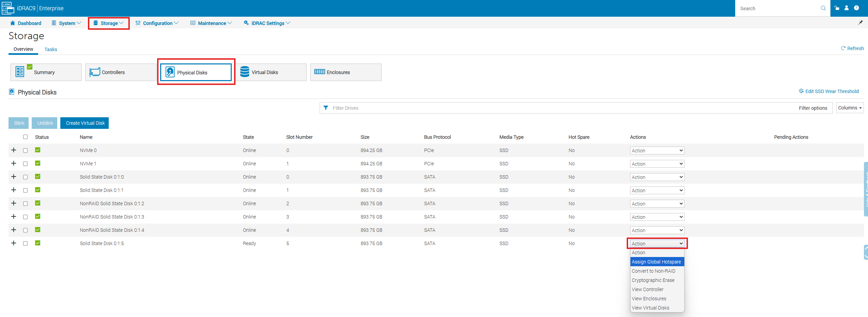Expand the NVMe 1 row details

14,164
